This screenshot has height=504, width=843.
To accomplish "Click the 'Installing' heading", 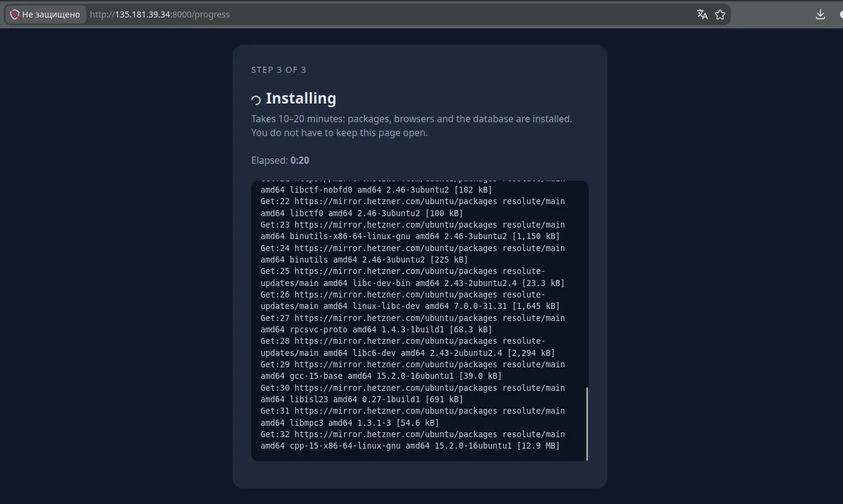I will [x=301, y=98].
